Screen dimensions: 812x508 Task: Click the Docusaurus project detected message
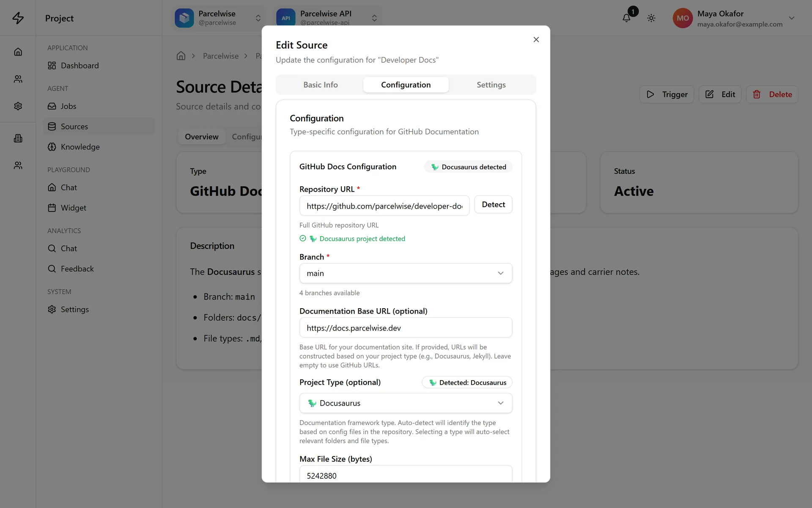(352, 239)
